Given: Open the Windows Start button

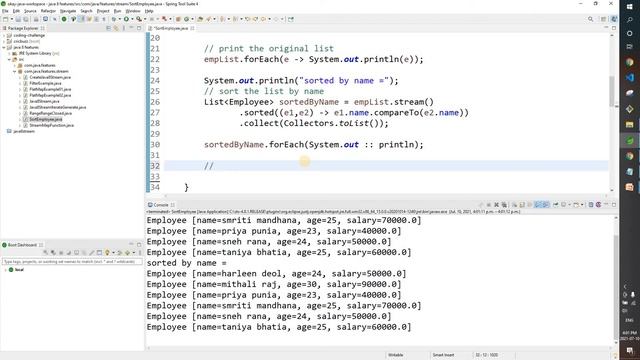Looking at the screenshot, I should pos(629,7).
